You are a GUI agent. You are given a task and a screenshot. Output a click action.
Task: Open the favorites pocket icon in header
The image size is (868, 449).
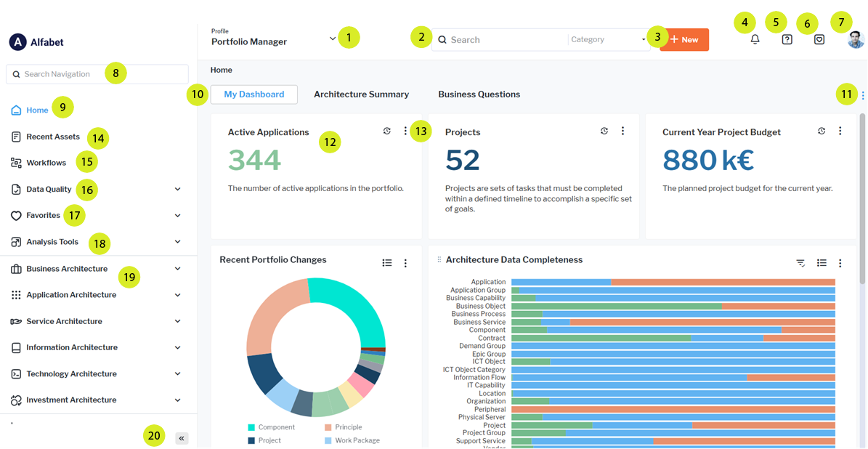[819, 40]
